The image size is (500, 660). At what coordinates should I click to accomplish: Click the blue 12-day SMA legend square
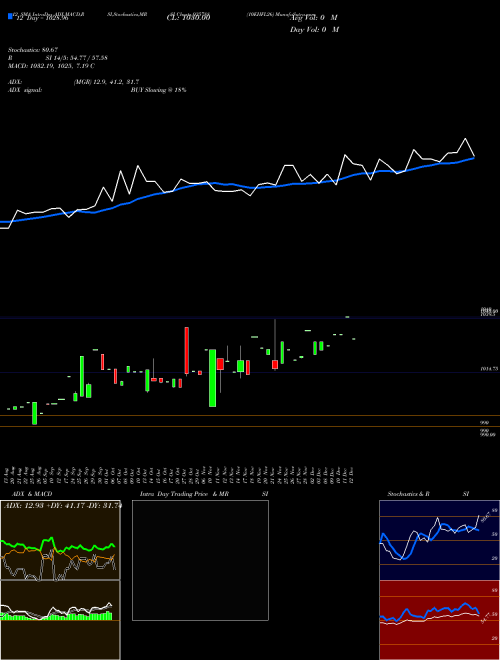10,16
